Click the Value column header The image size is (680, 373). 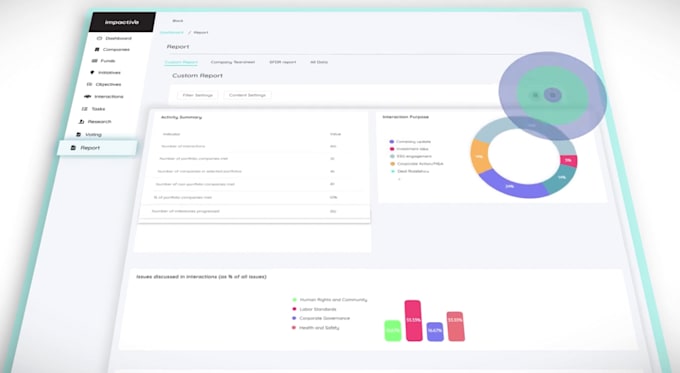point(335,134)
